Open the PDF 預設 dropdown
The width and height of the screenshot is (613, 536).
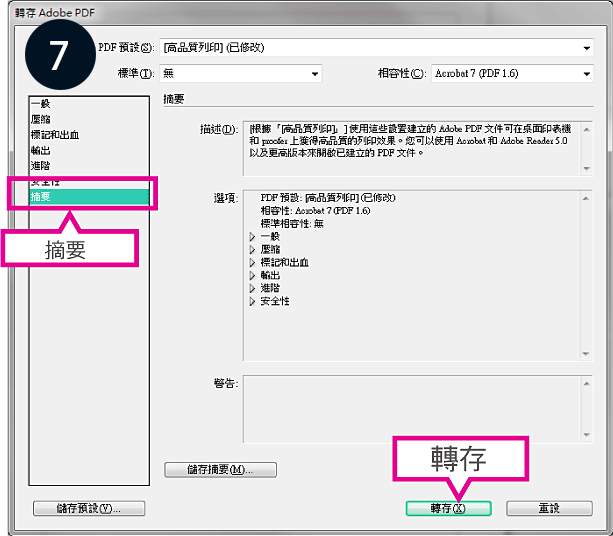[376, 48]
